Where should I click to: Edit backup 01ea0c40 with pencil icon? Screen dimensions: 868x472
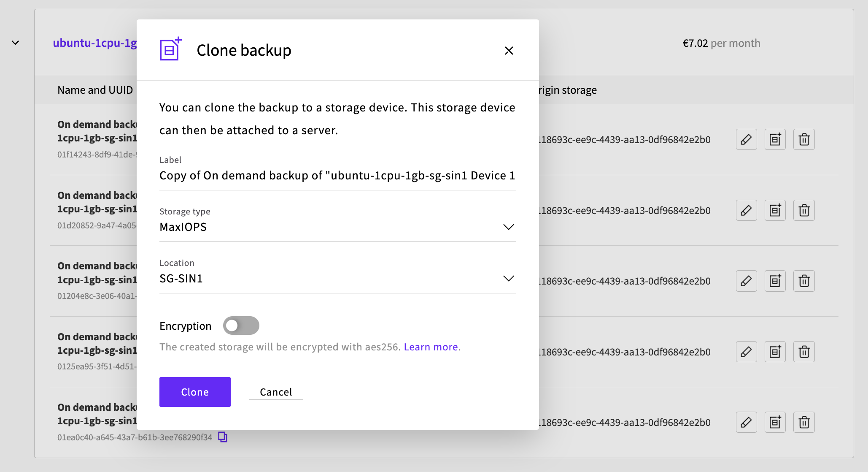click(x=747, y=422)
